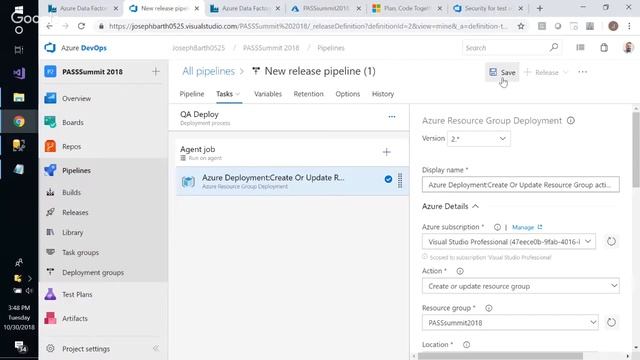Click the Save button
The height and width of the screenshot is (360, 640).
click(502, 72)
